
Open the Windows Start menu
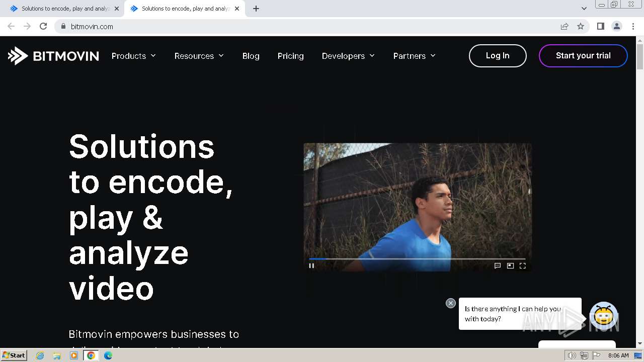14,355
